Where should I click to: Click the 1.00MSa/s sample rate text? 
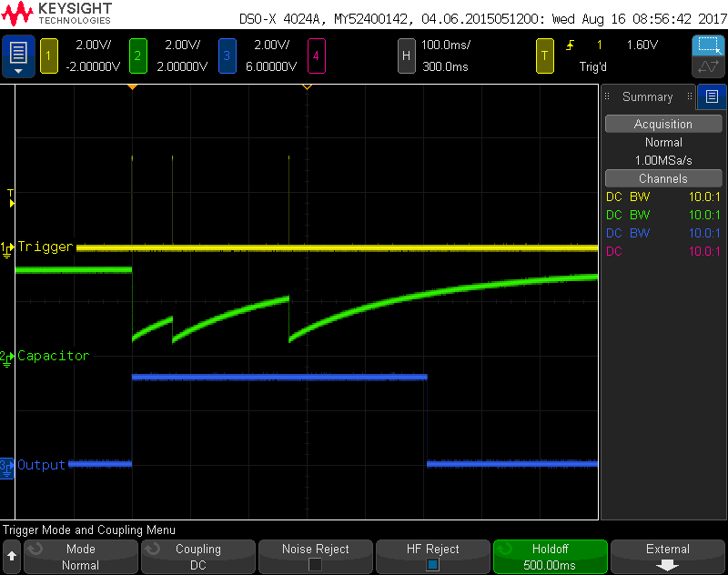click(663, 160)
